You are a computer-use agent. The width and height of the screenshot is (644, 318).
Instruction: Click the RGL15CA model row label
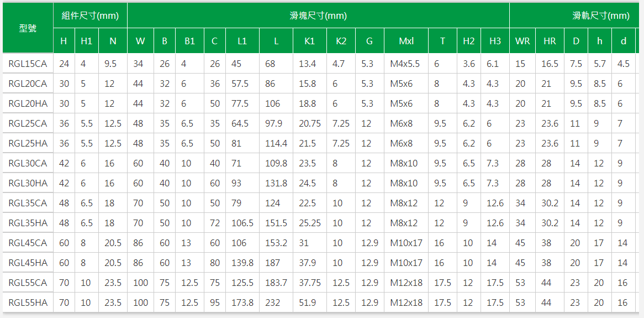28,64
